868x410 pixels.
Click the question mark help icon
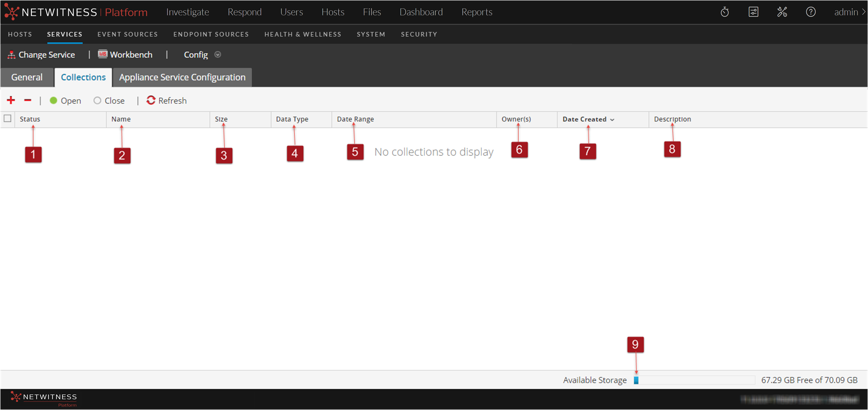(810, 12)
